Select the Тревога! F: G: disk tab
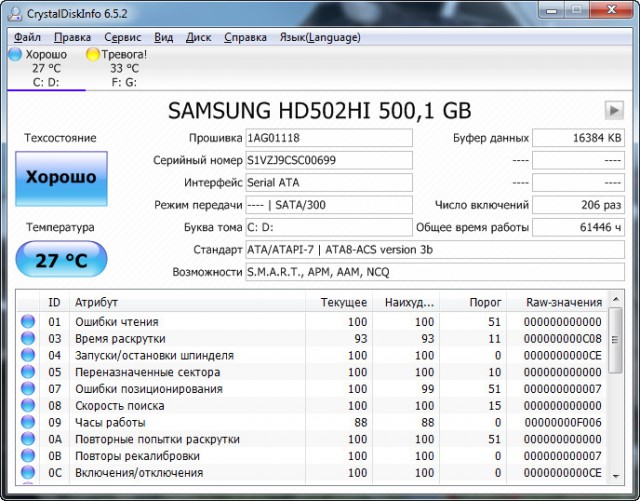The width and height of the screenshot is (640, 501). 124,68
